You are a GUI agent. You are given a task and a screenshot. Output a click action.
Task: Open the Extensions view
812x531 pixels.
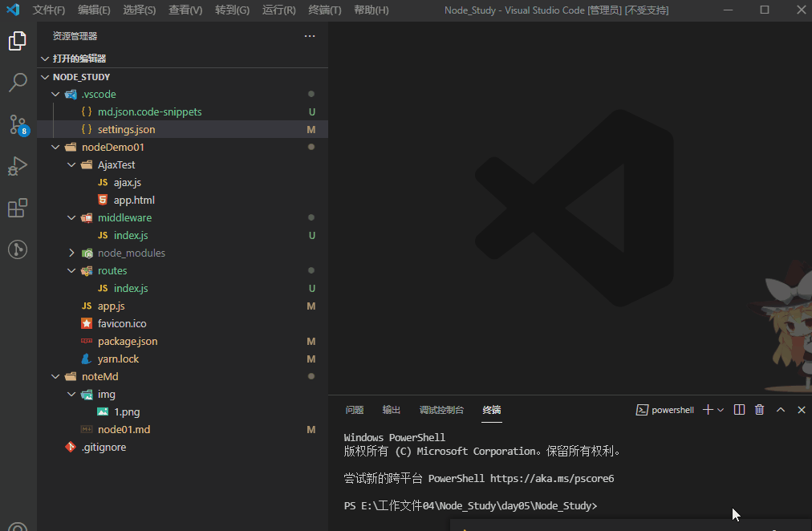point(18,208)
